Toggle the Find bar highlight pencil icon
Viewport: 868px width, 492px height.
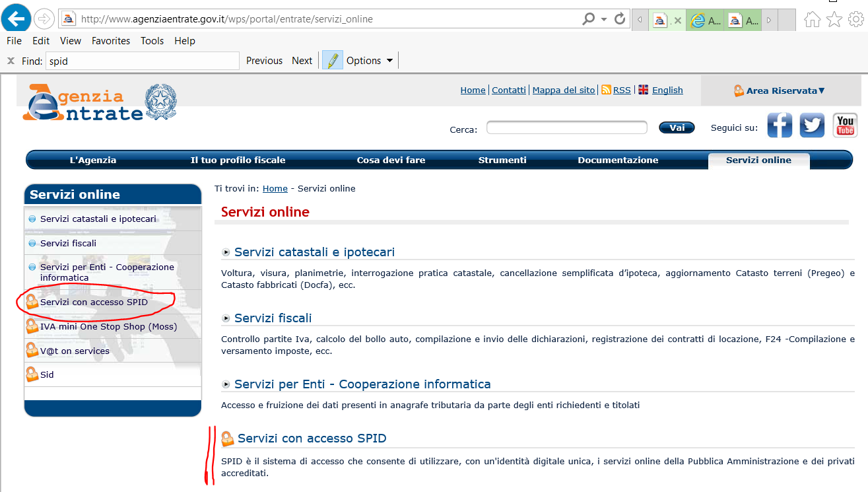pyautogui.click(x=333, y=61)
